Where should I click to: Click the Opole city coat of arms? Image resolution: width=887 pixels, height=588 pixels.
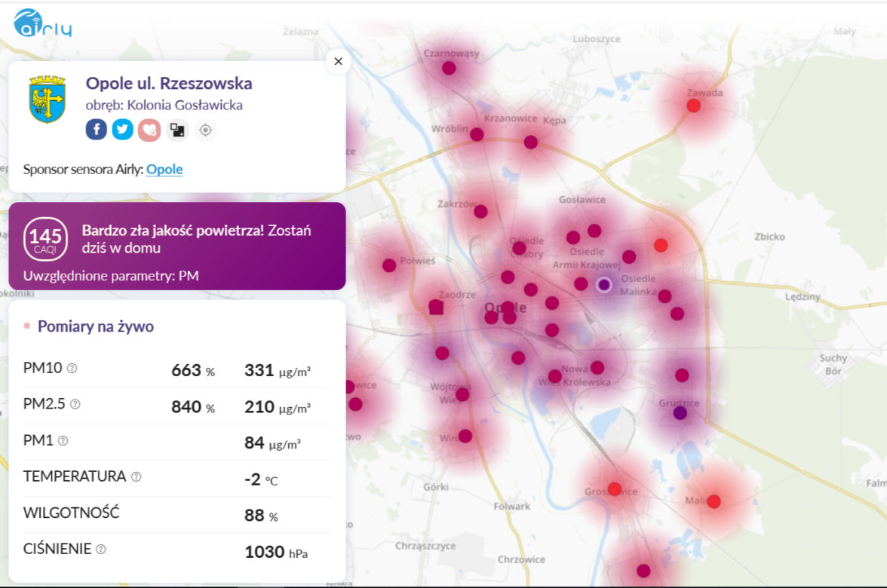(48, 100)
